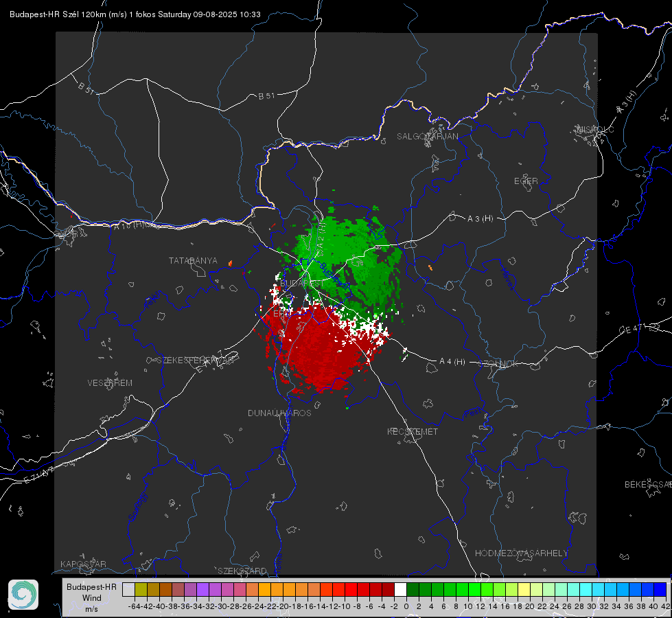672x618 pixels.
Task: Click the KECSKEMÉT city label
Action: [413, 431]
